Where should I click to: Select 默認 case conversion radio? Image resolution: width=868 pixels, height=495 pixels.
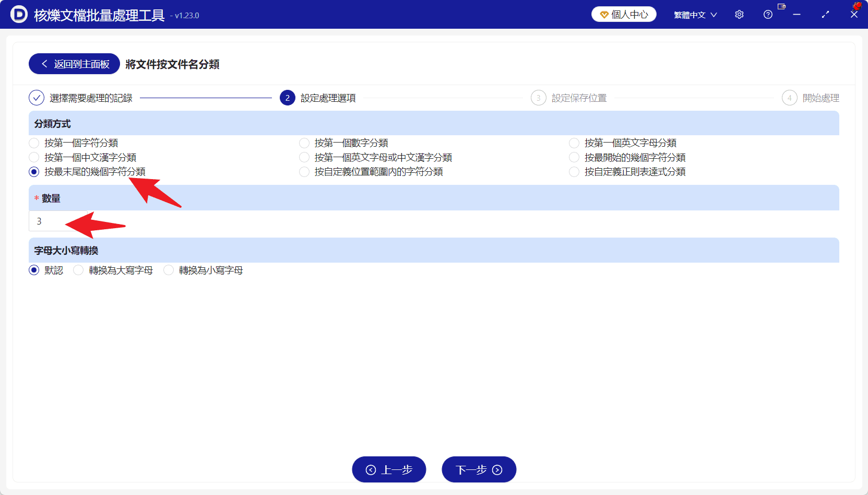34,270
